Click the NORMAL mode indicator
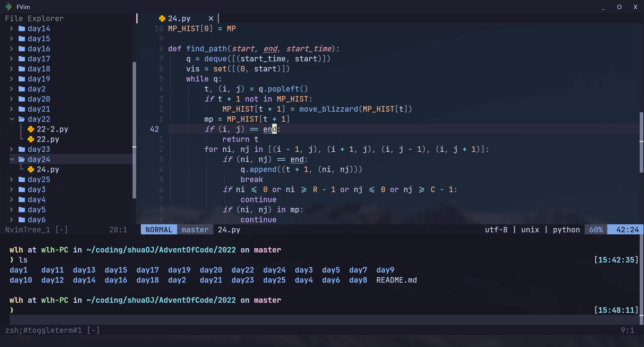Screen dimensions: 644x347 point(159,230)
